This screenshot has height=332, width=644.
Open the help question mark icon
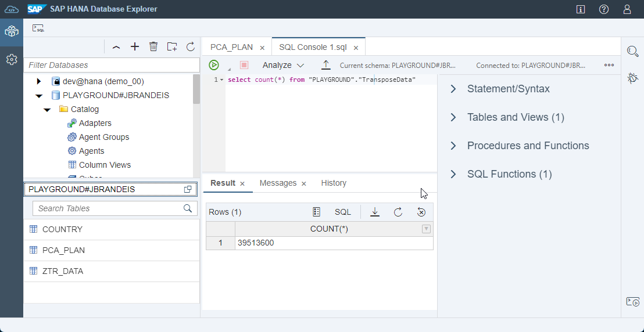coord(604,9)
